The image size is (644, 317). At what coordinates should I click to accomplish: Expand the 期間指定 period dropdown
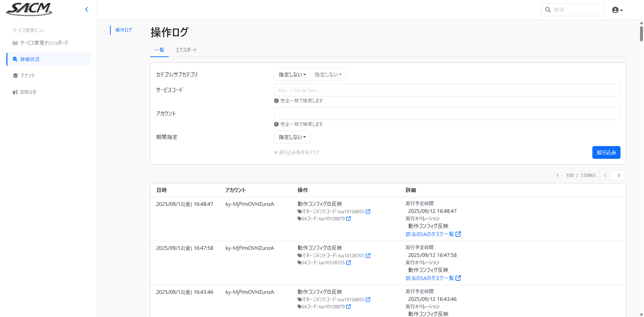[x=292, y=137]
